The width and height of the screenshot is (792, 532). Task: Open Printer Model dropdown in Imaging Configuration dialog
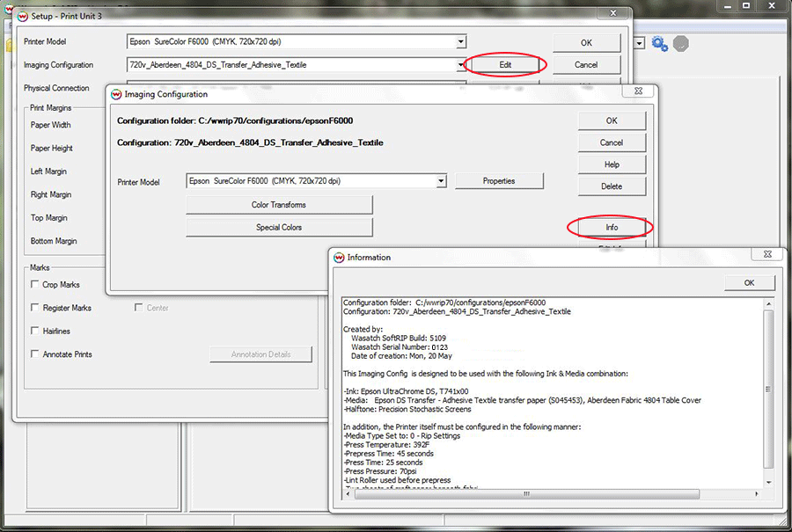pos(441,180)
